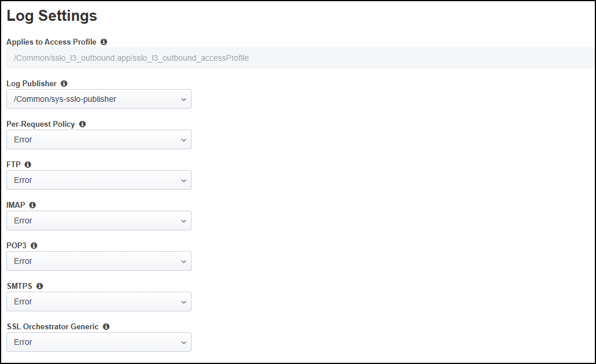The height and width of the screenshot is (364, 596).
Task: Click the POP3 label text
Action: point(16,246)
